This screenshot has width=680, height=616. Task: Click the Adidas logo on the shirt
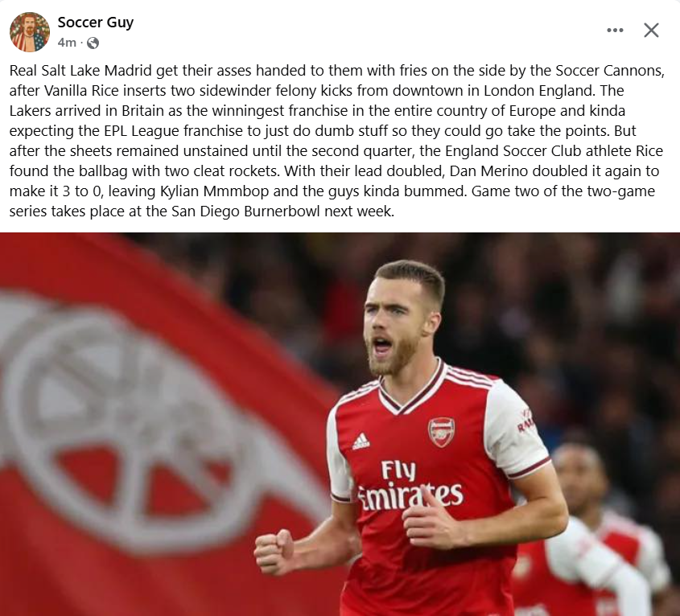pos(361,441)
